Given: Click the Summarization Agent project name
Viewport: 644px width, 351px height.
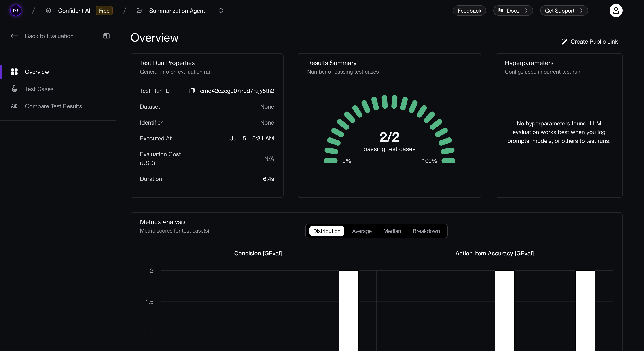Looking at the screenshot, I should click(177, 11).
